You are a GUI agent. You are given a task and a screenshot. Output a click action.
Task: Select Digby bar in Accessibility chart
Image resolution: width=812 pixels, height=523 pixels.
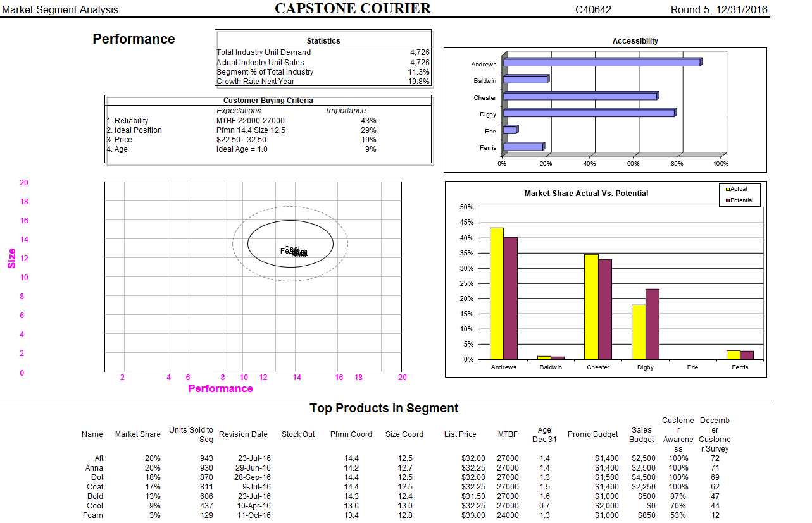pos(590,113)
